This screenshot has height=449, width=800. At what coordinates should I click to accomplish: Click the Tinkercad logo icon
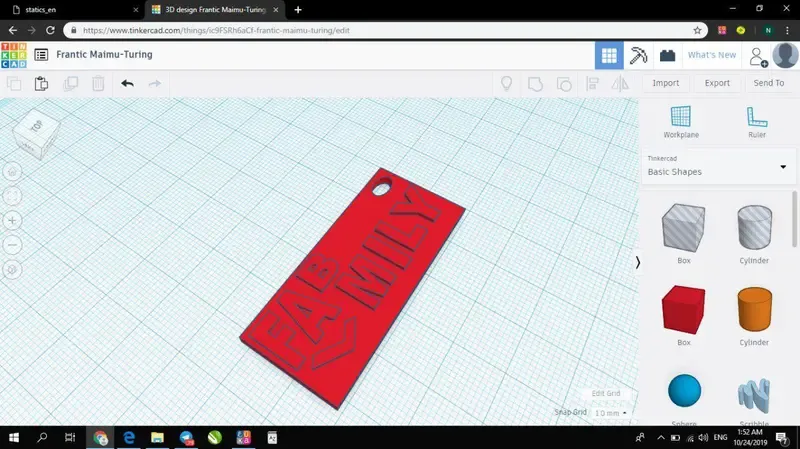[x=13, y=55]
